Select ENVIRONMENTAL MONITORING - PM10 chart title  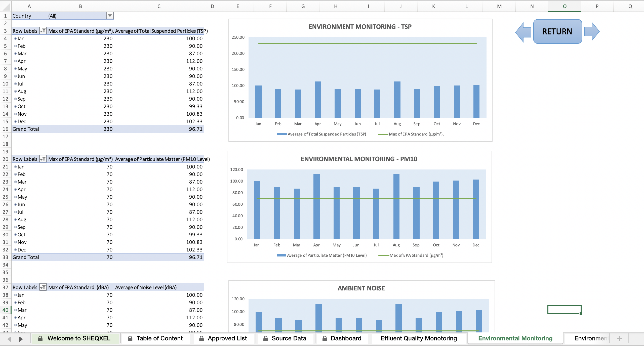(x=359, y=159)
